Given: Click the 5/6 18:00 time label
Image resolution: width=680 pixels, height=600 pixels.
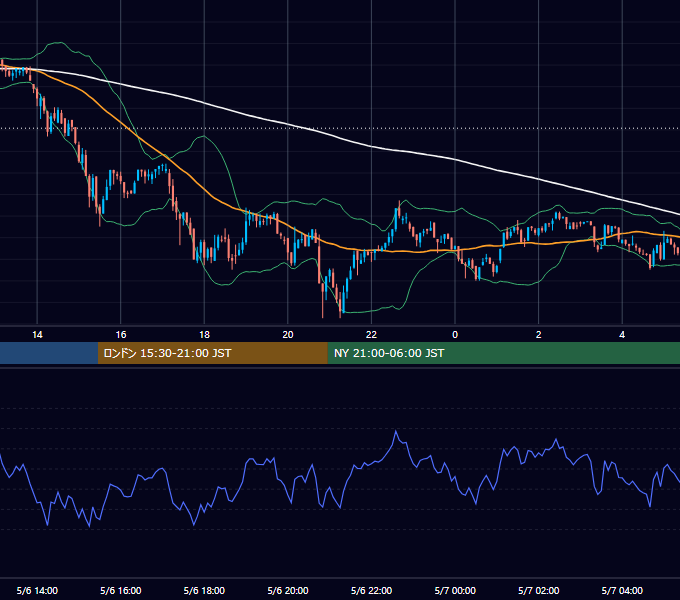Looking at the screenshot, I should pyautogui.click(x=204, y=590).
